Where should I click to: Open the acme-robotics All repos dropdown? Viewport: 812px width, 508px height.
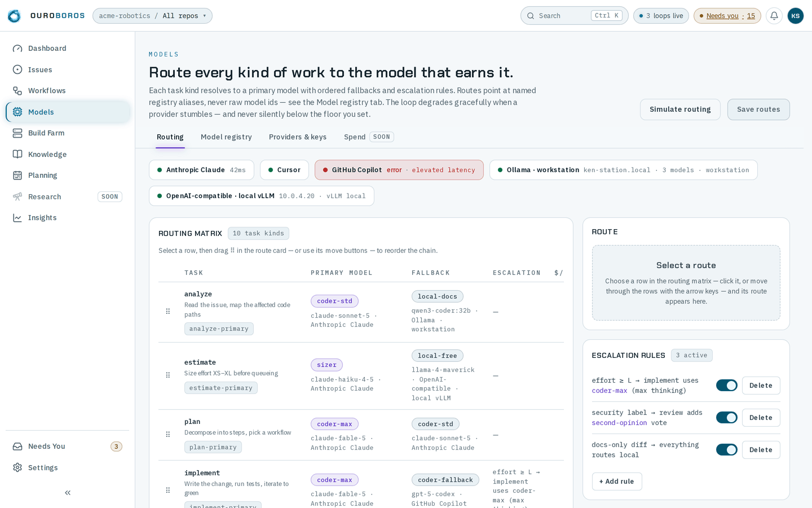coord(152,16)
